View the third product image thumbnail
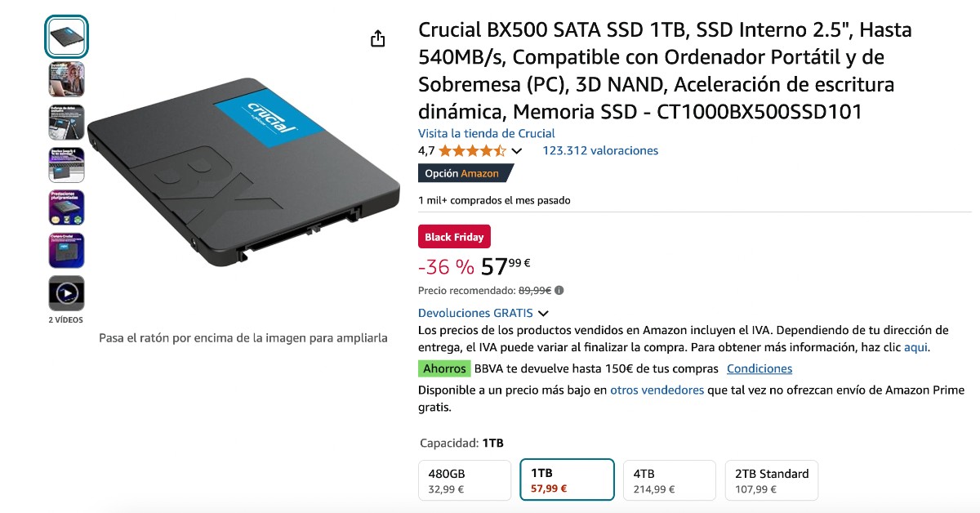This screenshot has height=513, width=980. tap(66, 122)
